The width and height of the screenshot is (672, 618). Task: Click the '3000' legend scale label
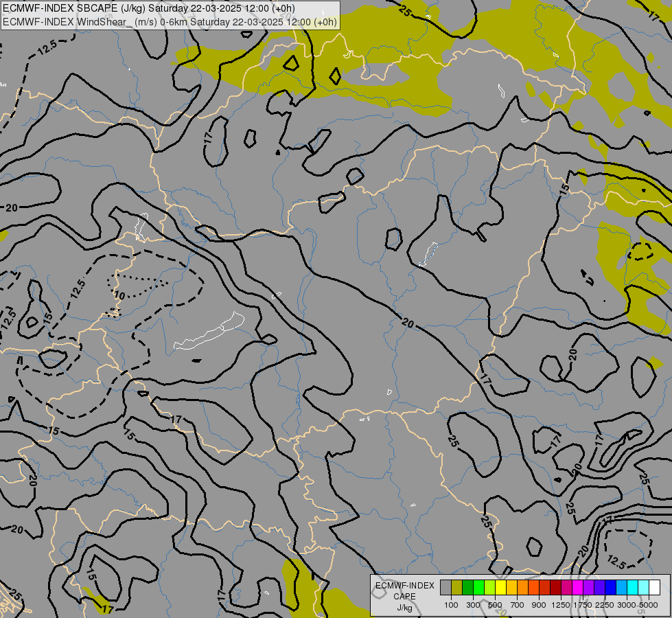click(627, 605)
